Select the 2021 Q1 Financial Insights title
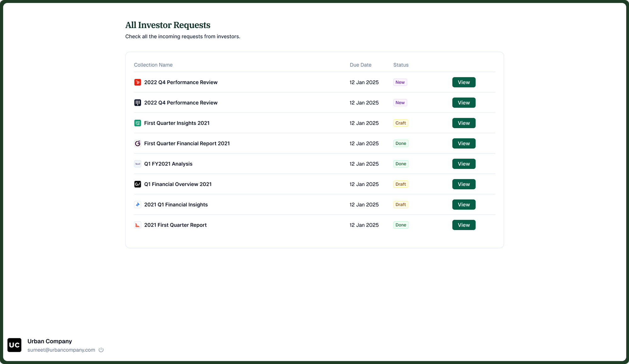 [x=176, y=205]
